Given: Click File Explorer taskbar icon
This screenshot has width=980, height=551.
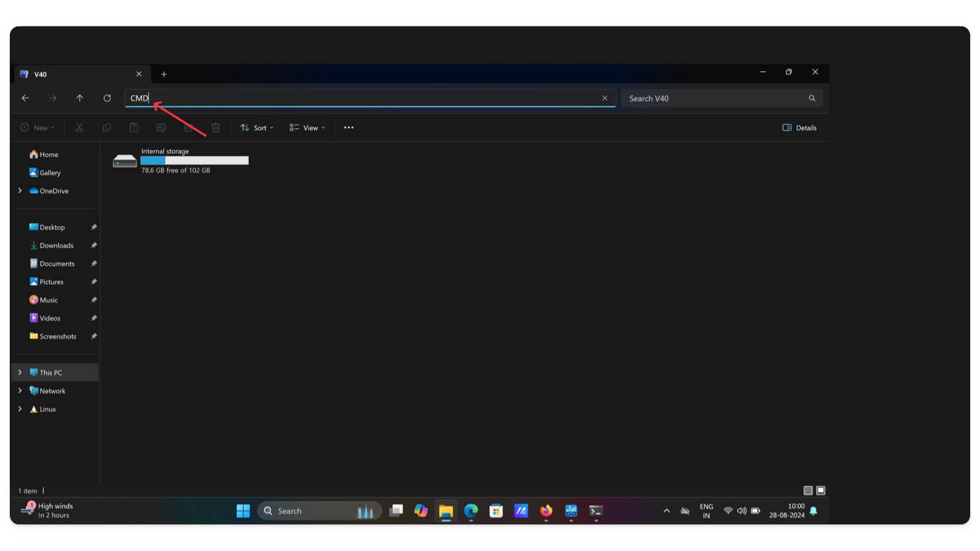Looking at the screenshot, I should 446,511.
